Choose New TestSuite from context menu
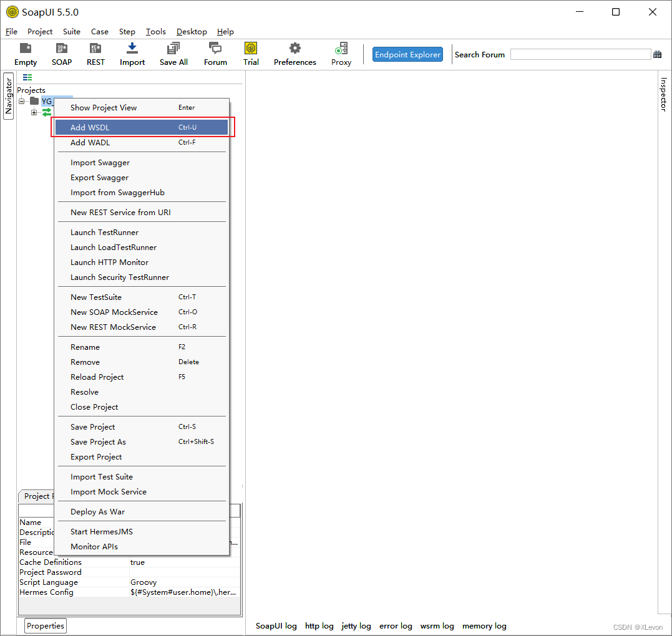Screen dimensions: 672x636 142,297
